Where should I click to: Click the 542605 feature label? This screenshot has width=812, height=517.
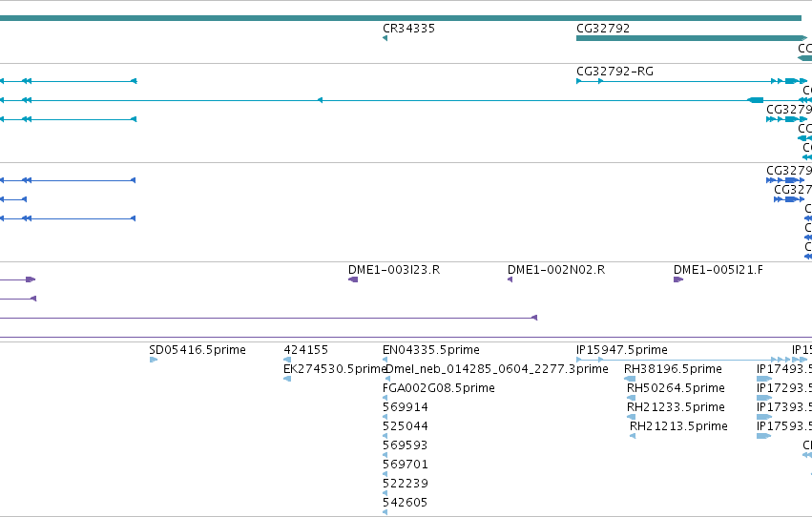coord(405,503)
